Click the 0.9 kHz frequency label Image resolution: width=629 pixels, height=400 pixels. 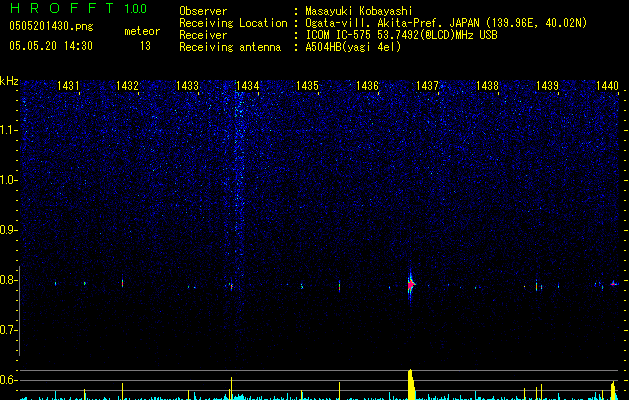point(8,230)
